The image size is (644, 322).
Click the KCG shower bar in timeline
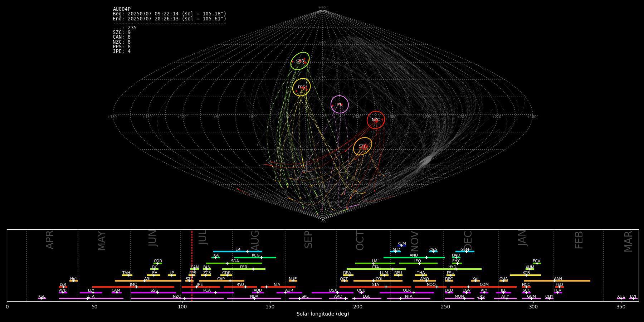[x=255, y=257]
